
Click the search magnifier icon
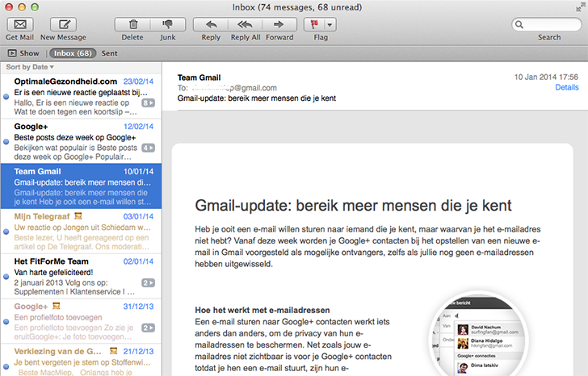point(519,25)
